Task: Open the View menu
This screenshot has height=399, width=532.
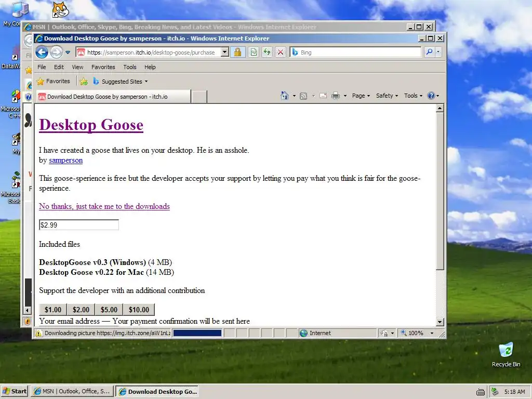Action: (x=77, y=67)
